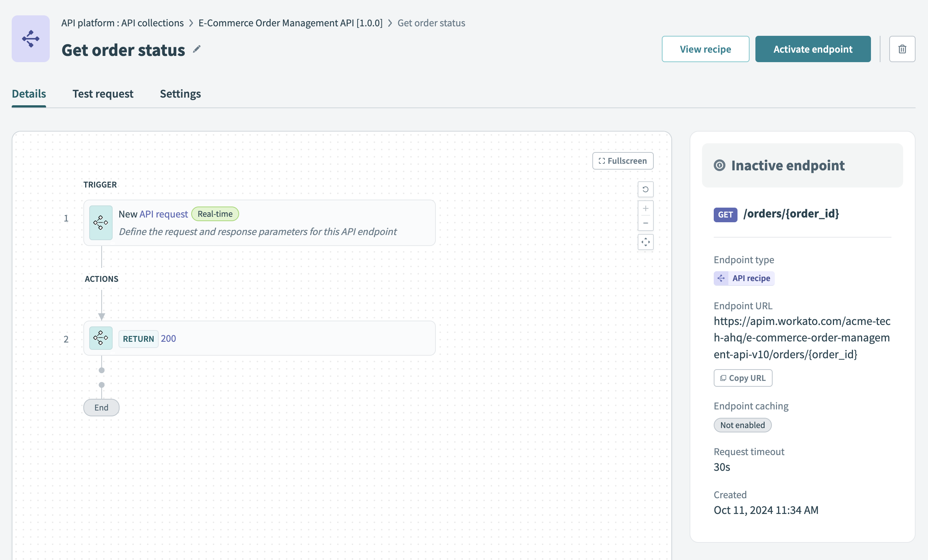The image size is (928, 560).
Task: Switch to the Test request tab
Action: [x=103, y=94]
